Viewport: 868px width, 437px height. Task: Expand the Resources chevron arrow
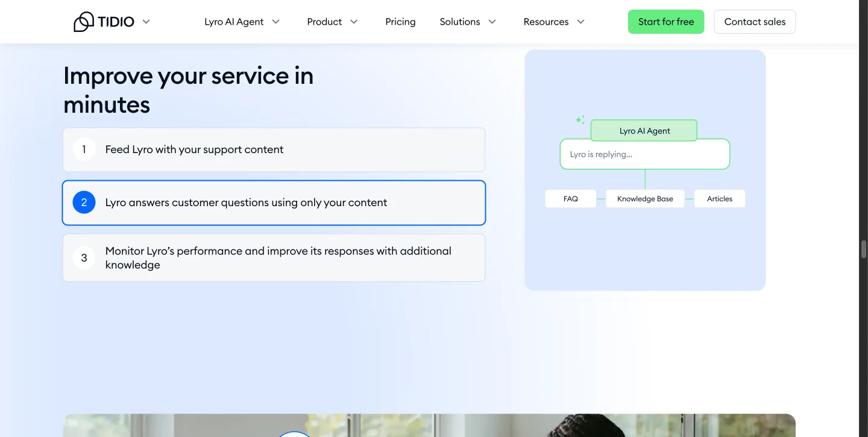point(581,22)
